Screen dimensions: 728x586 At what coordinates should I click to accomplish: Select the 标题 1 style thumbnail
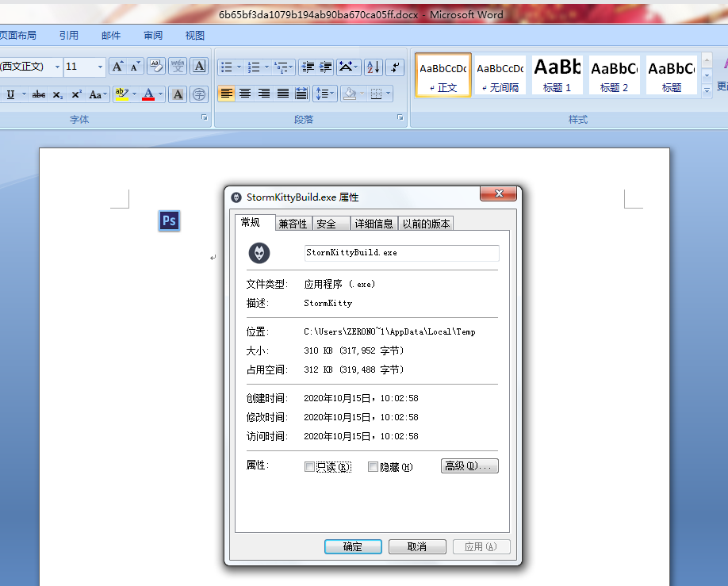pos(557,75)
